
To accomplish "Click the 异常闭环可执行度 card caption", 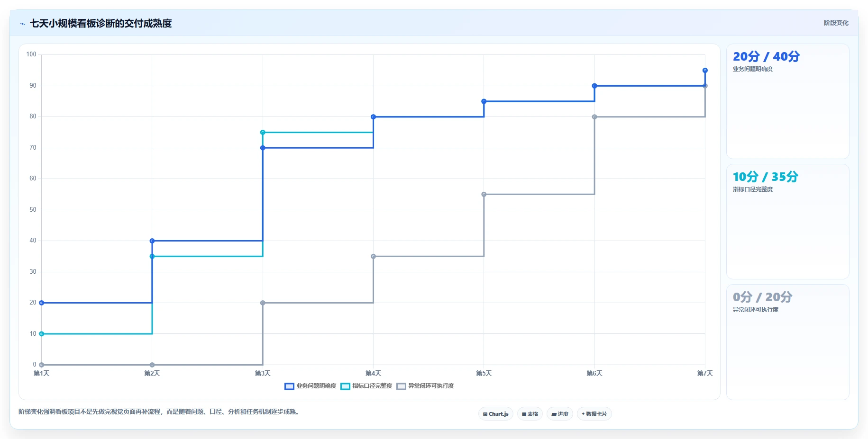I will click(x=756, y=310).
